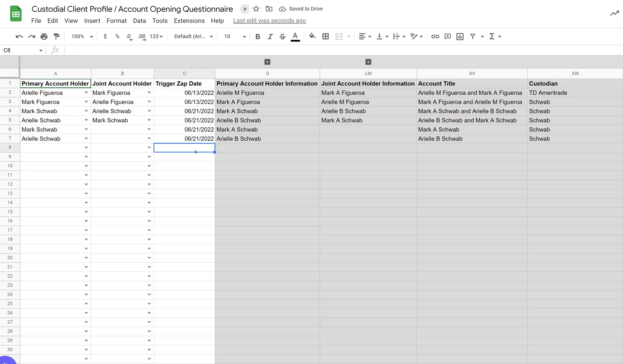Open the fill color picker
The width and height of the screenshot is (623, 364).
point(312,36)
